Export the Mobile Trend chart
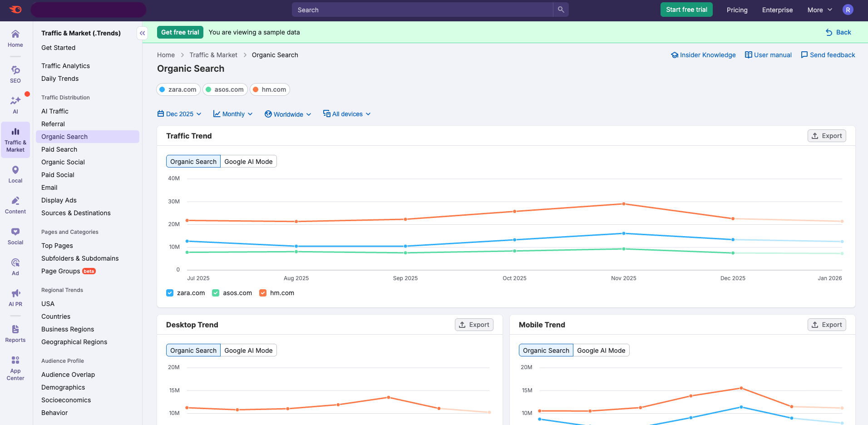The height and width of the screenshot is (425, 868). (827, 325)
